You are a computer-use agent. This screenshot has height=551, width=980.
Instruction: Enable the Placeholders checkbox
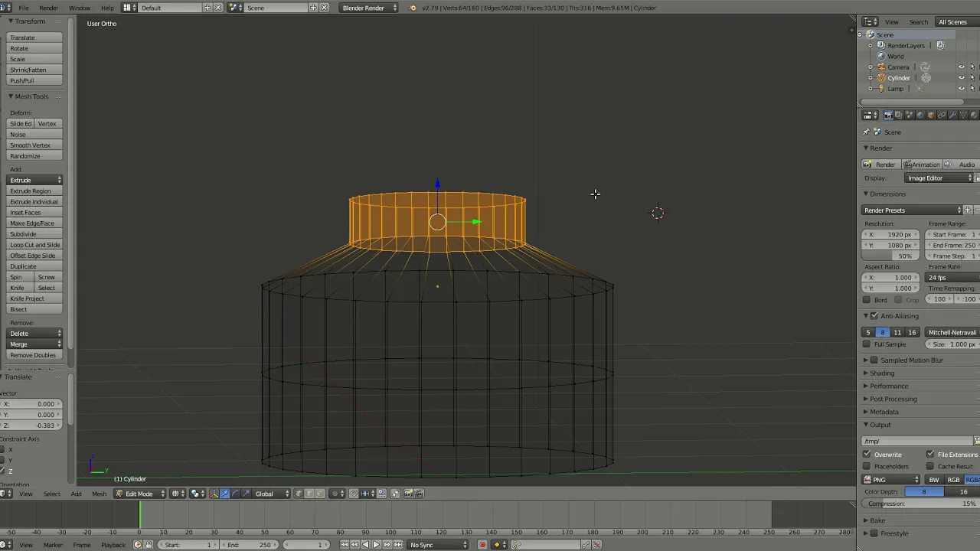[x=867, y=466]
